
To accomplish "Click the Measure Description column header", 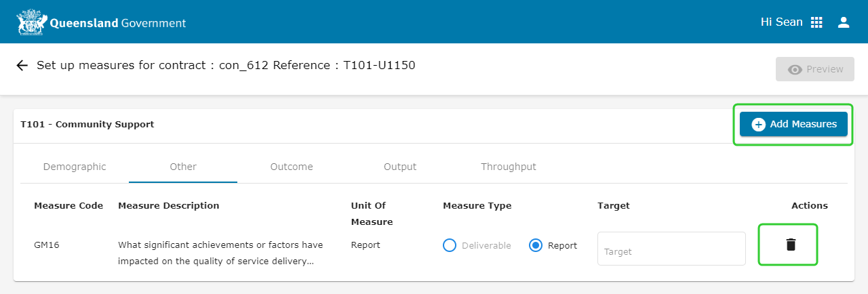I will tap(169, 206).
